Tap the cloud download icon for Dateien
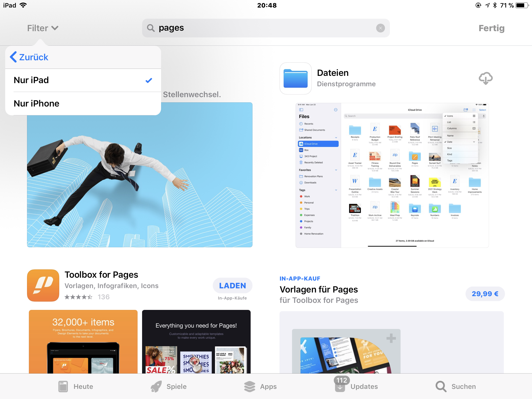 pos(485,78)
